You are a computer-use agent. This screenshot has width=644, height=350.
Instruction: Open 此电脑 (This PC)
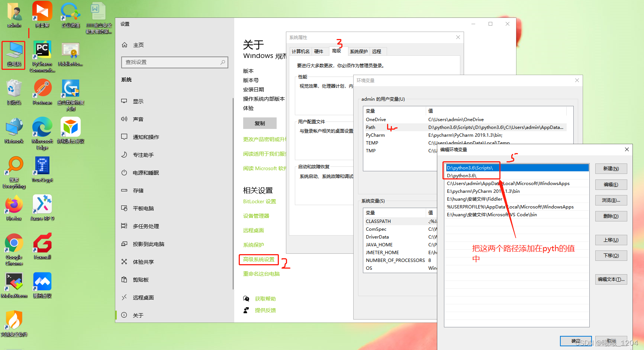tap(13, 54)
